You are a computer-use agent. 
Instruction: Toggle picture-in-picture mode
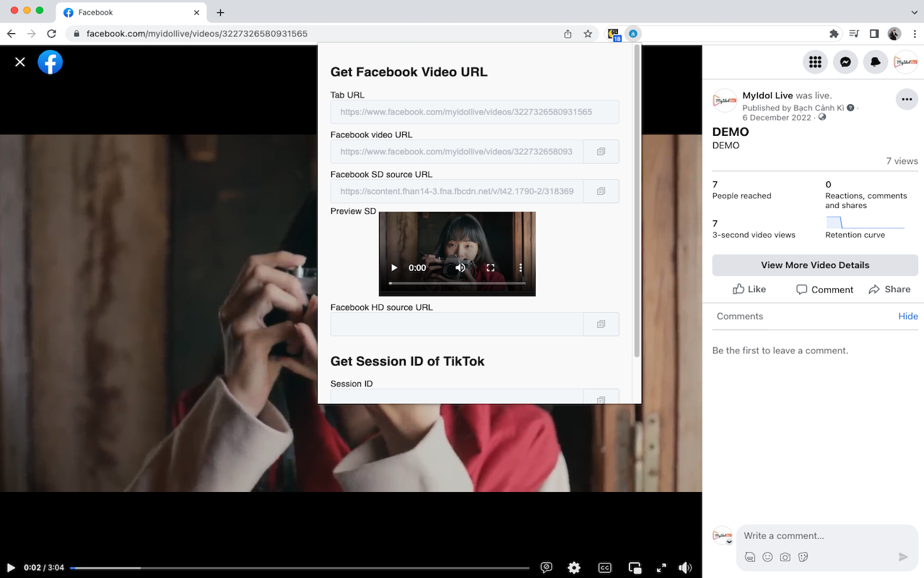pyautogui.click(x=634, y=567)
